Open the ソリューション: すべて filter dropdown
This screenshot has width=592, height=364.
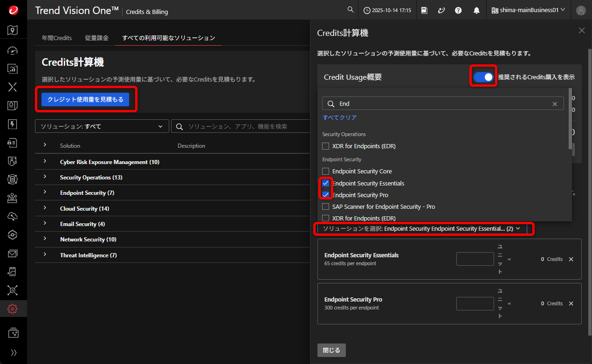point(102,126)
